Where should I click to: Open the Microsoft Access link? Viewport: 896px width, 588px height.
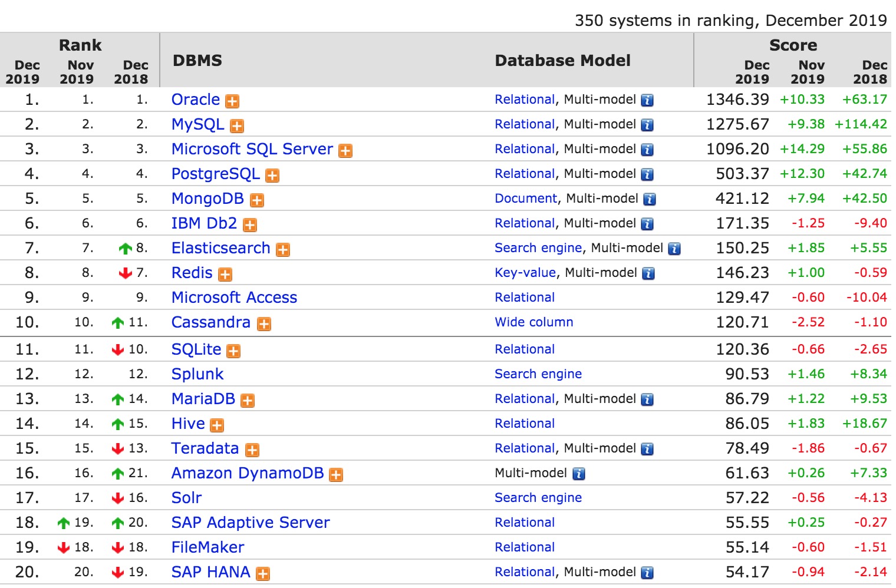[234, 298]
